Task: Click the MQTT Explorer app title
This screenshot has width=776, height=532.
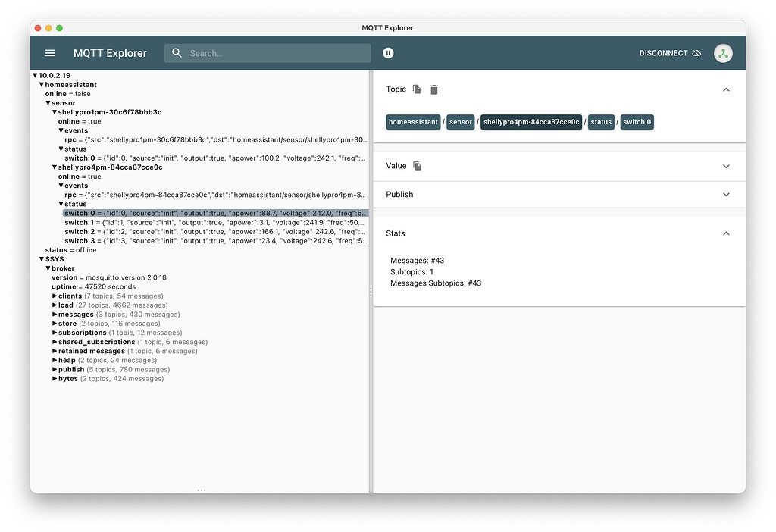Action: 110,53
